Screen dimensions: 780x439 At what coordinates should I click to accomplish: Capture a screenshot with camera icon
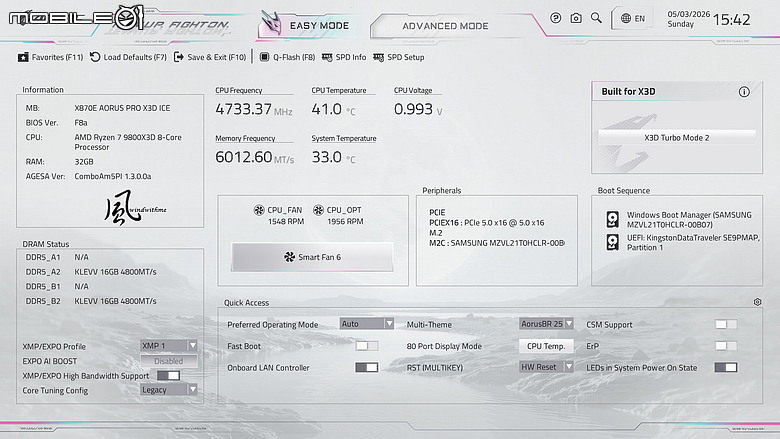click(576, 18)
